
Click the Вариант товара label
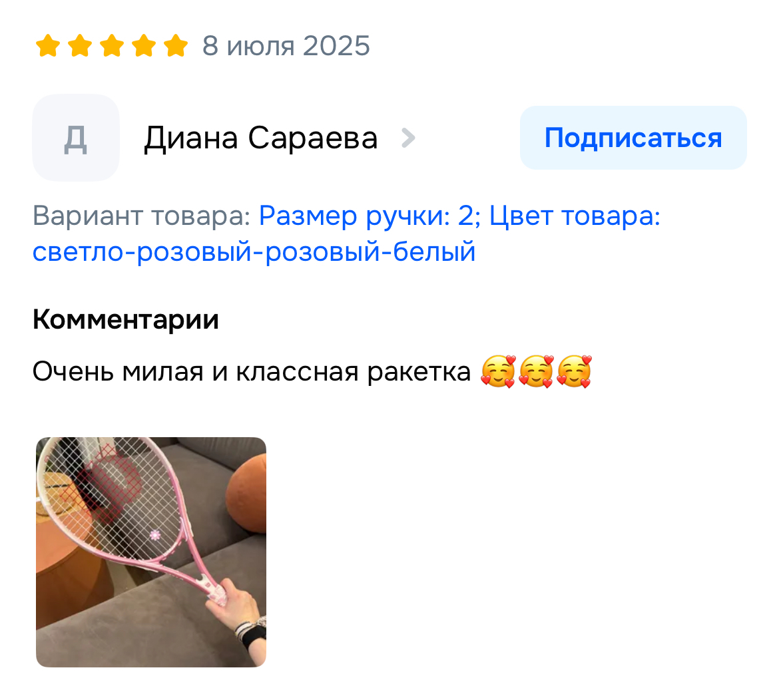point(142,216)
